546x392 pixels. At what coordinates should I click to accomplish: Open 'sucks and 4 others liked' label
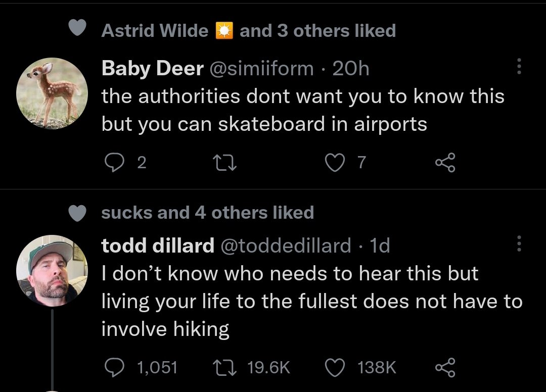click(208, 213)
